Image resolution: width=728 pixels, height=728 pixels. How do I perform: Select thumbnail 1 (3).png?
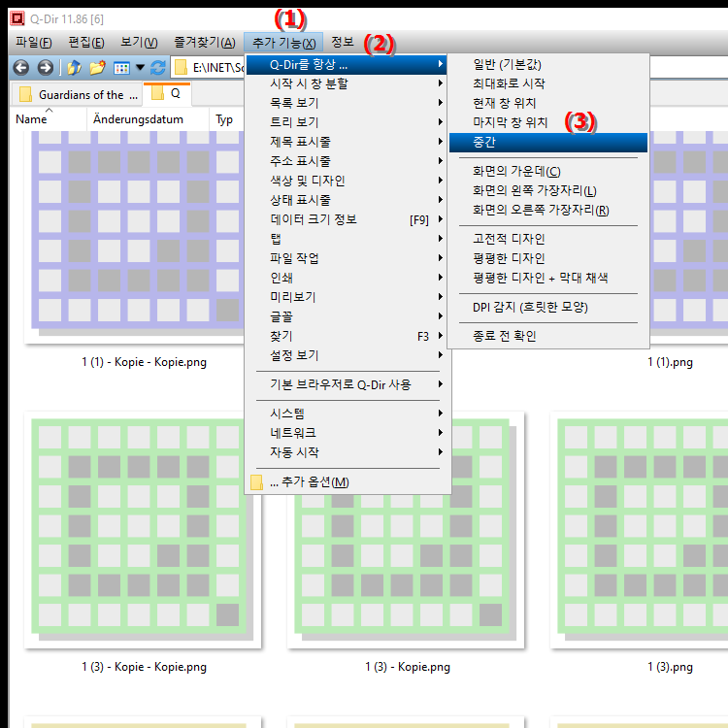[x=639, y=529]
